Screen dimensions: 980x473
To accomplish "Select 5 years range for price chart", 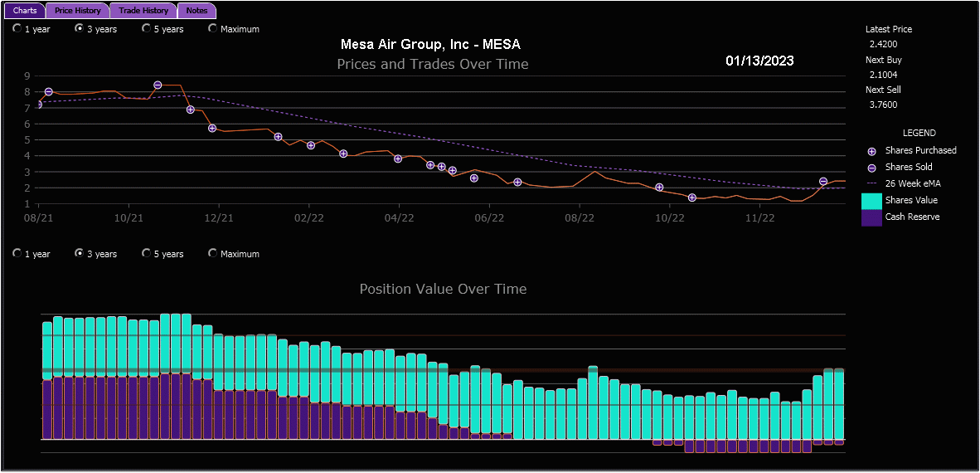I will tap(147, 29).
